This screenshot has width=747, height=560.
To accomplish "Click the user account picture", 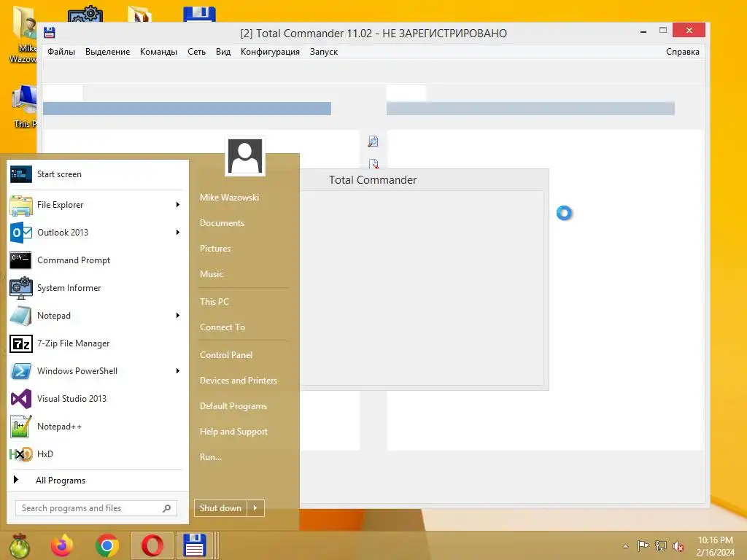I will pyautogui.click(x=245, y=156).
